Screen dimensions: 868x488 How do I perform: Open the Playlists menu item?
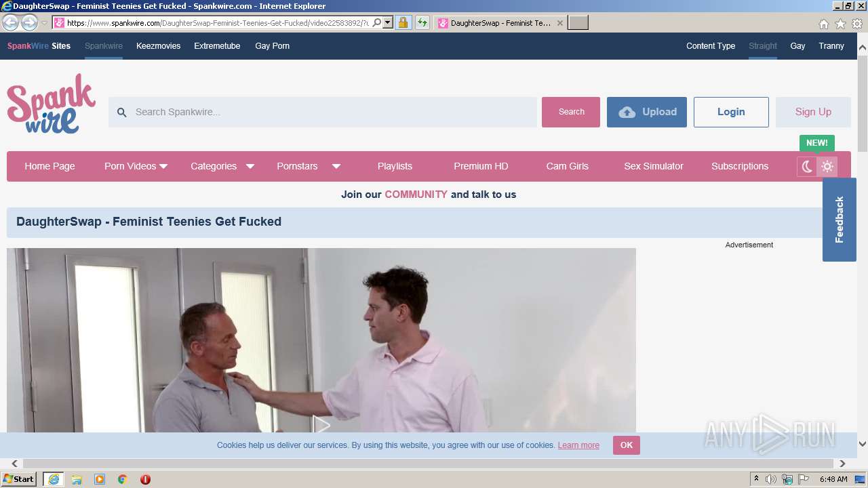coord(395,166)
